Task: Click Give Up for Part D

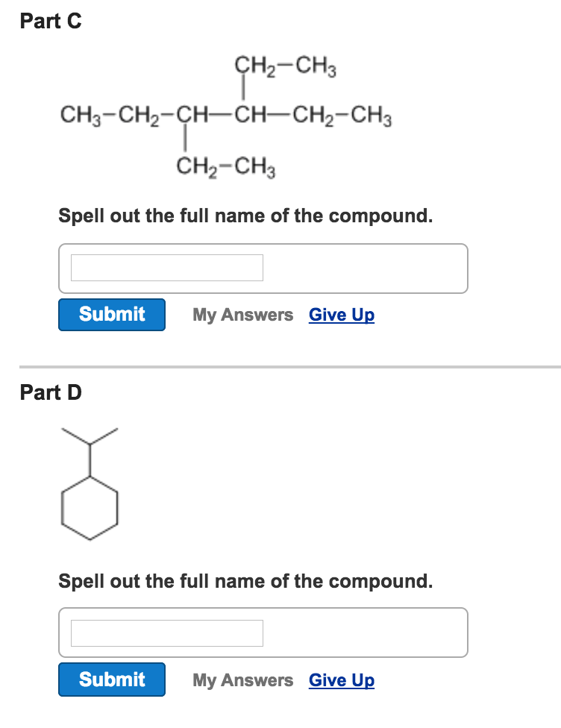Action: pos(341,680)
